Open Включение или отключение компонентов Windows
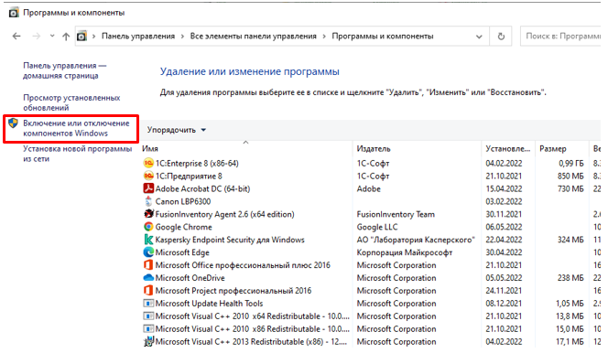608x364 pixels. [x=76, y=128]
